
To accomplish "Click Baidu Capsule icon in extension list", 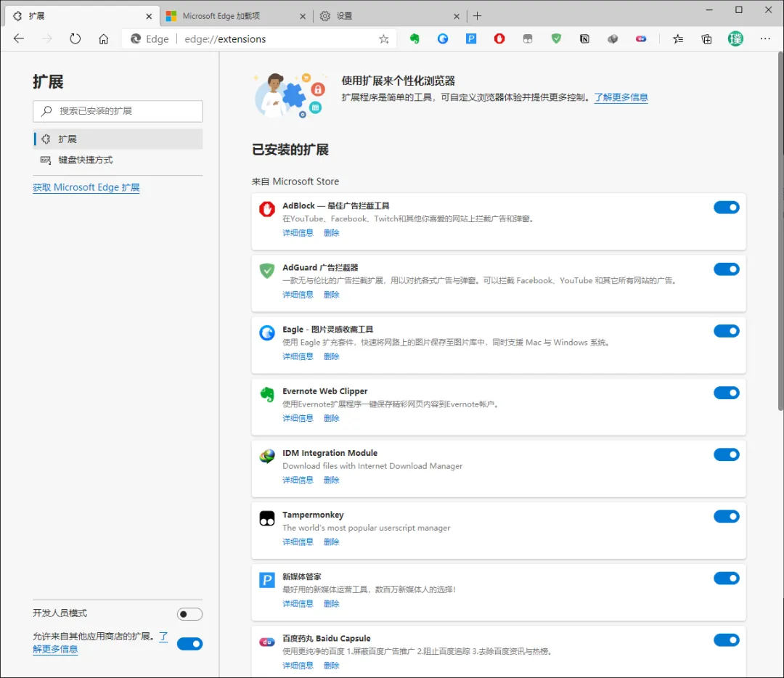I will [267, 642].
